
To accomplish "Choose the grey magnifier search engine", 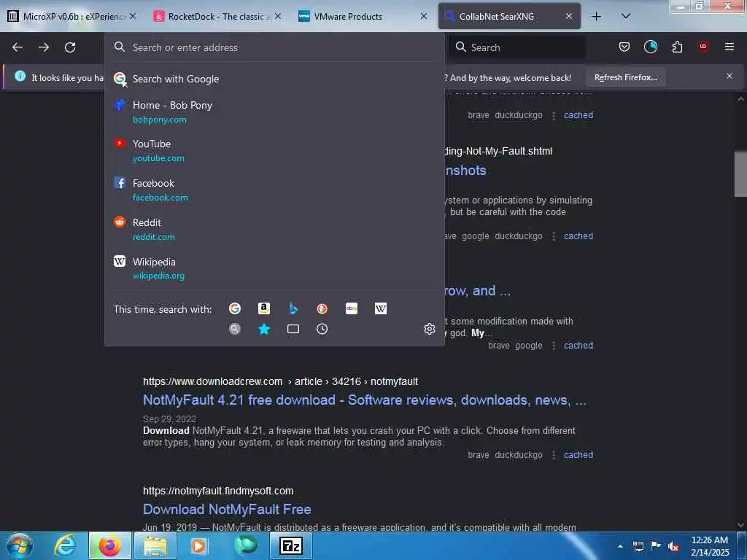I will point(234,329).
